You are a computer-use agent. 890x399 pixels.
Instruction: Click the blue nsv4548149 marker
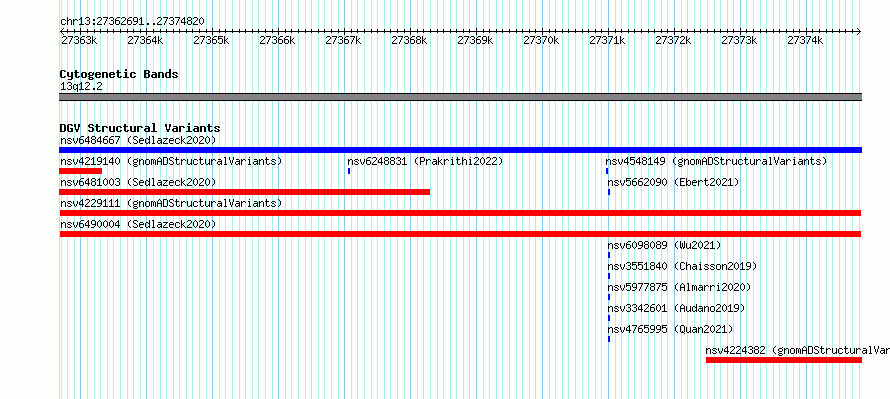point(607,171)
